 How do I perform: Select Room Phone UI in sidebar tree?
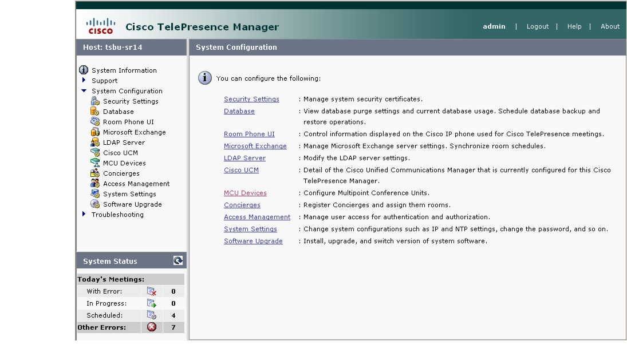point(128,122)
